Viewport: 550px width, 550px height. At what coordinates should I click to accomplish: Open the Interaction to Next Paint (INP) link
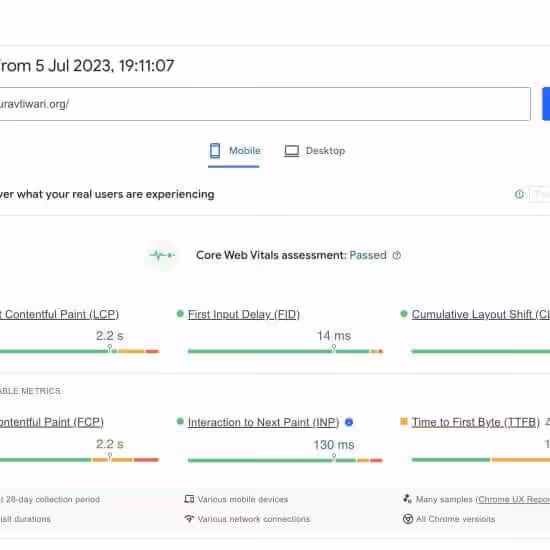pos(263,422)
